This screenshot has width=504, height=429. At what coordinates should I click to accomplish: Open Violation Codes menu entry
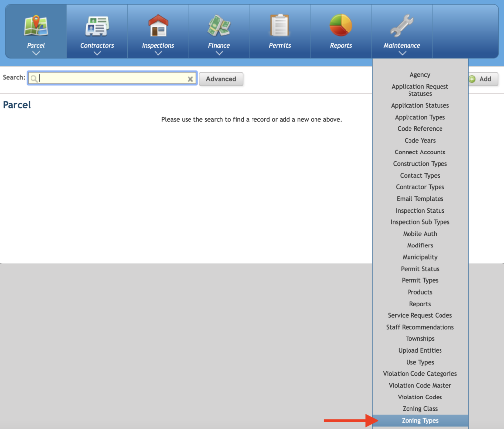[x=420, y=397]
